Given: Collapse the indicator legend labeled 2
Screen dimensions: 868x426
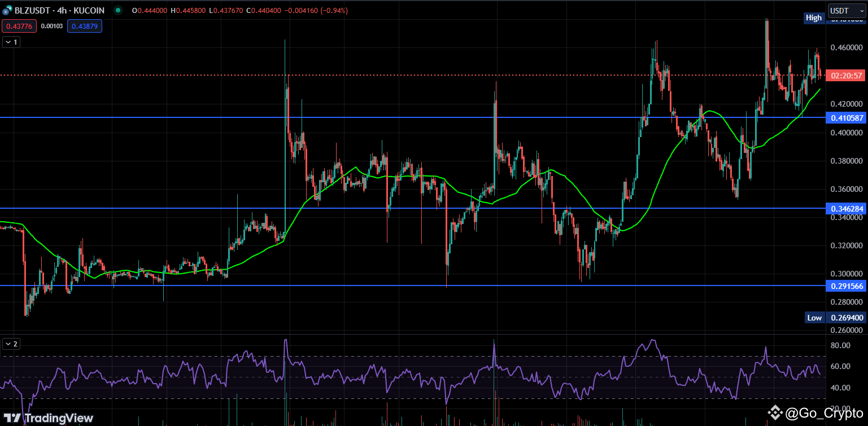Looking at the screenshot, I should pos(11,344).
